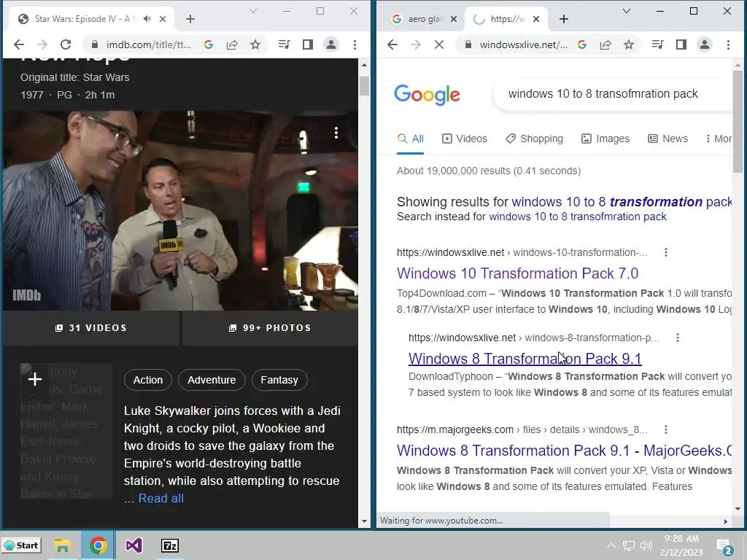The width and height of the screenshot is (747, 560).
Task: Open profile avatar in Google window
Action: (704, 44)
